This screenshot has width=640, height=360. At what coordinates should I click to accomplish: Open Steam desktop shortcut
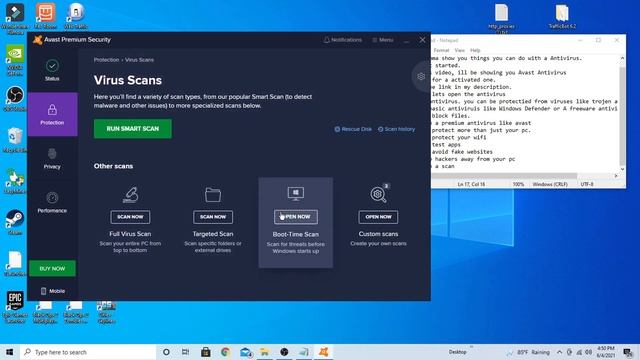(15, 222)
